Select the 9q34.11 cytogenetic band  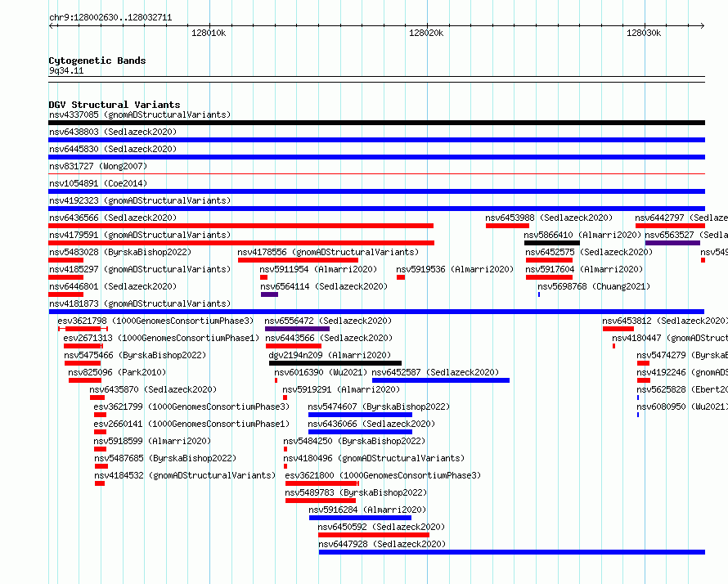[66, 70]
